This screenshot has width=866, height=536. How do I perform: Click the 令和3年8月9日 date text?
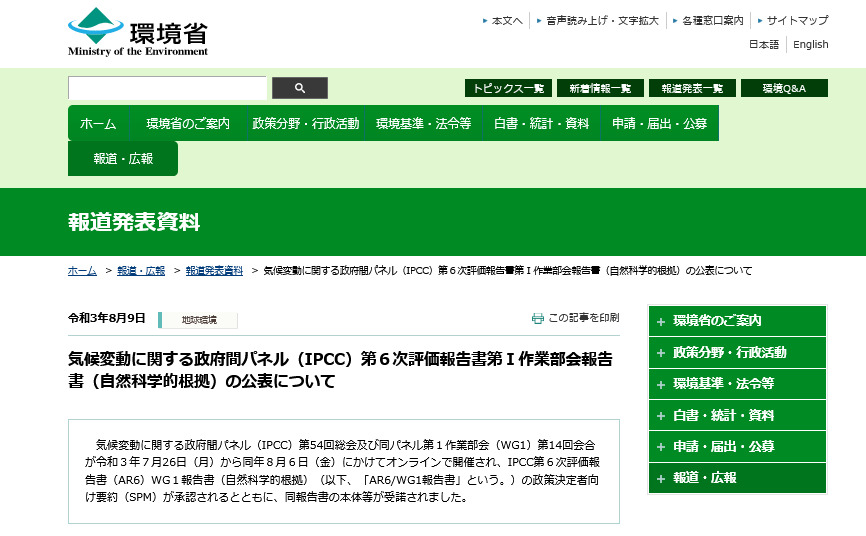click(x=107, y=318)
